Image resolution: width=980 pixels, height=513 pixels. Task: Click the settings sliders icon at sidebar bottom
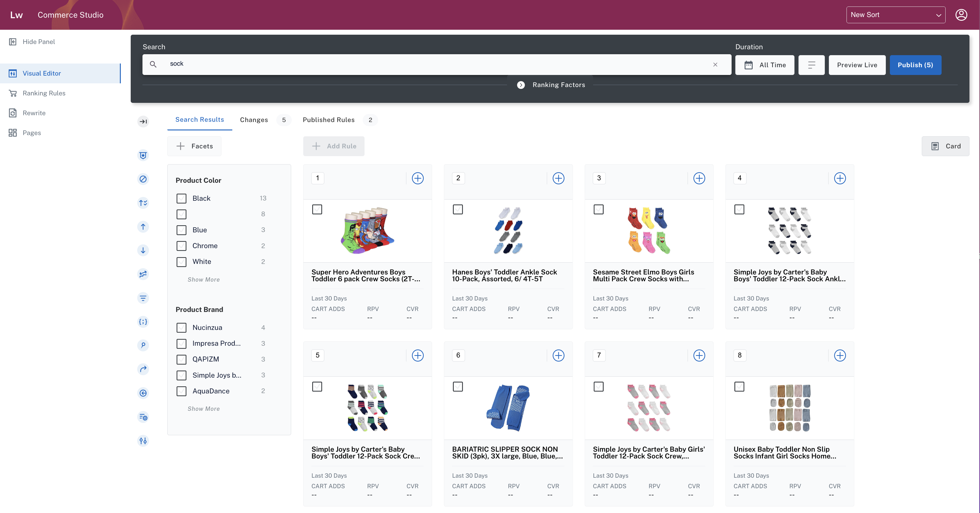click(143, 441)
